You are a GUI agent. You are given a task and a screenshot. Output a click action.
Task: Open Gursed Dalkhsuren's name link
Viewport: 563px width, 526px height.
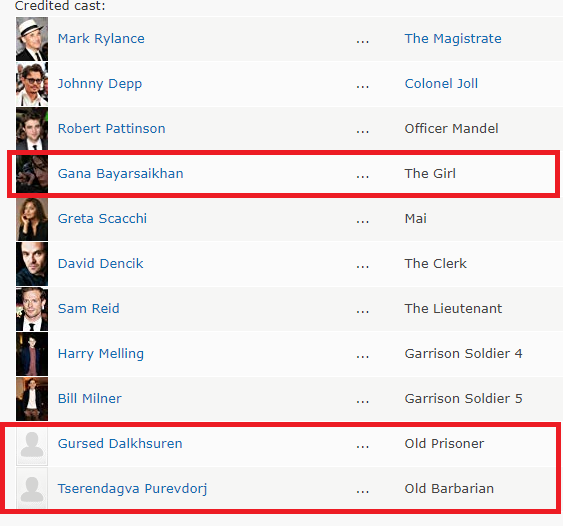pyautogui.click(x=120, y=443)
